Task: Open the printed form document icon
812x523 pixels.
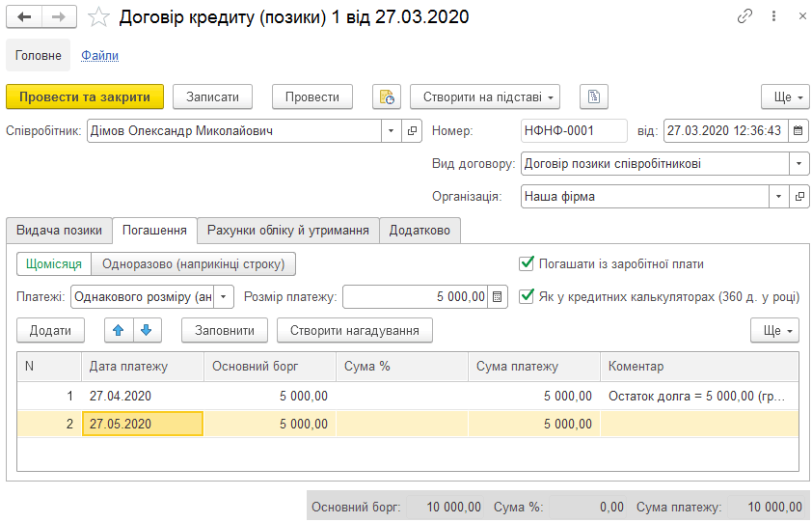Action: tap(593, 96)
